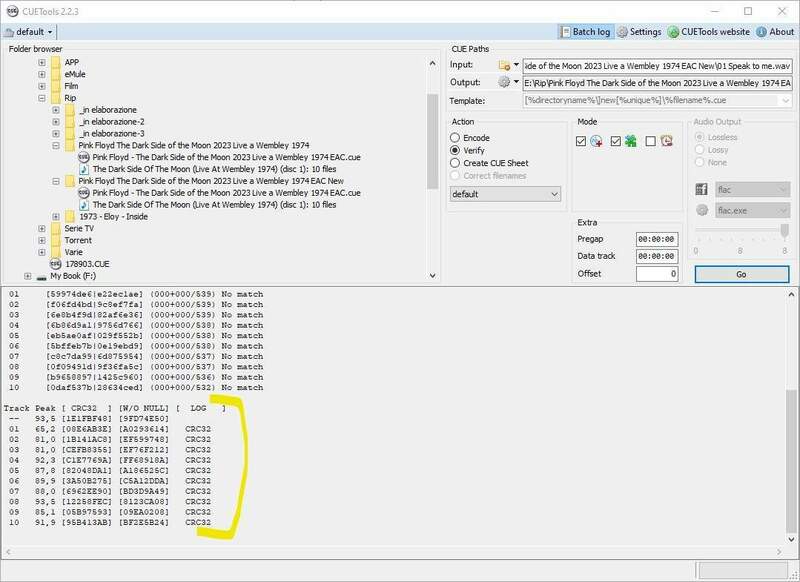
Task: Toggle the Batch log view
Action: pyautogui.click(x=584, y=32)
